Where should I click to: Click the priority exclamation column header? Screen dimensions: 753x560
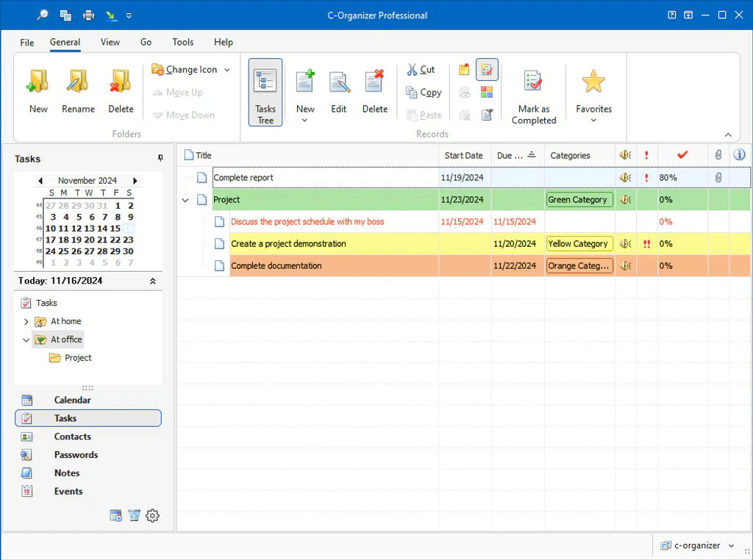pyautogui.click(x=647, y=155)
